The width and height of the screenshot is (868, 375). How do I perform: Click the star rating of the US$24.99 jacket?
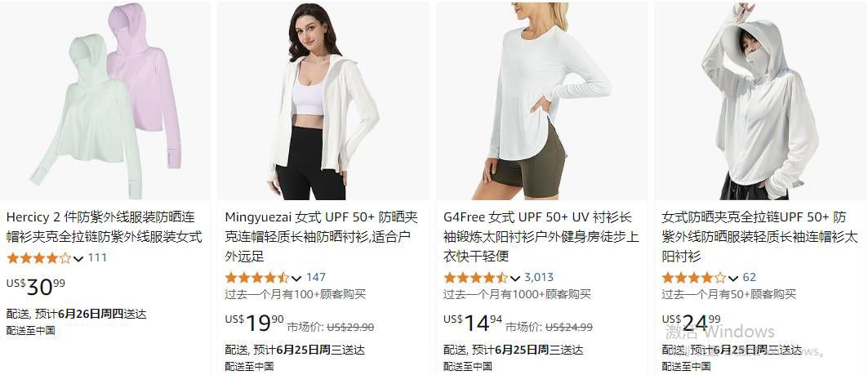click(694, 278)
